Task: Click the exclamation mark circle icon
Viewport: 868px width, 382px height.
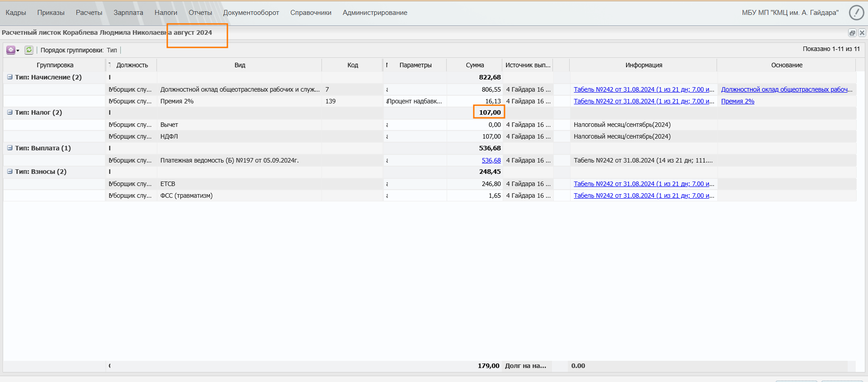Action: coord(856,13)
